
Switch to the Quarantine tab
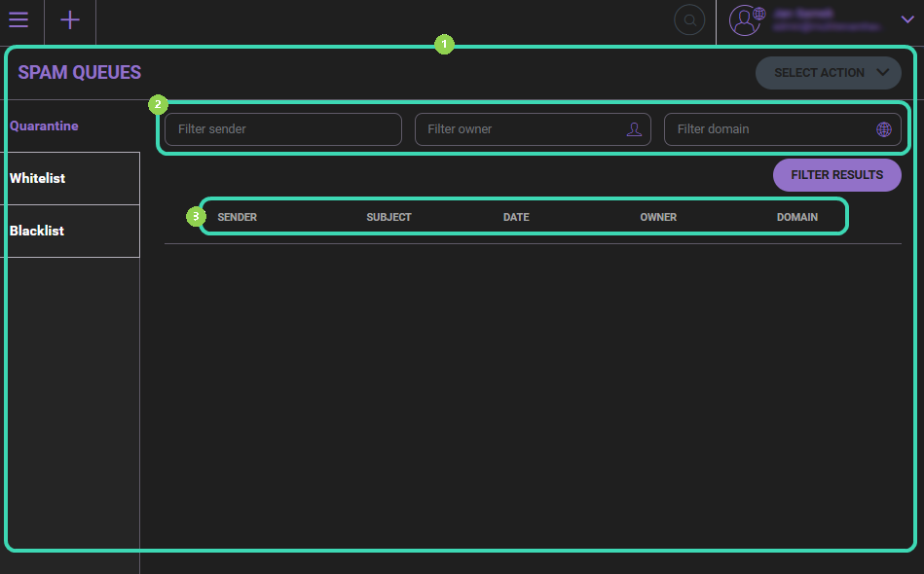[x=45, y=126]
